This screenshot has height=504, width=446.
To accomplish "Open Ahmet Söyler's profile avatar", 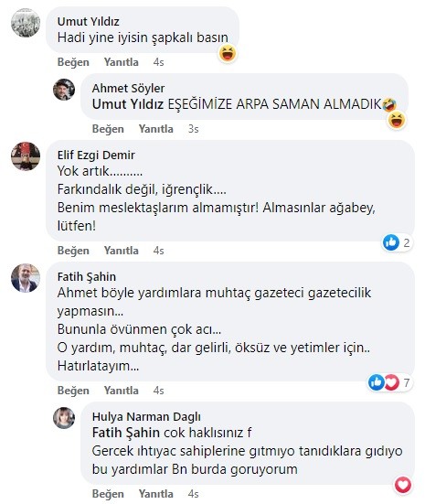I will [x=64, y=90].
